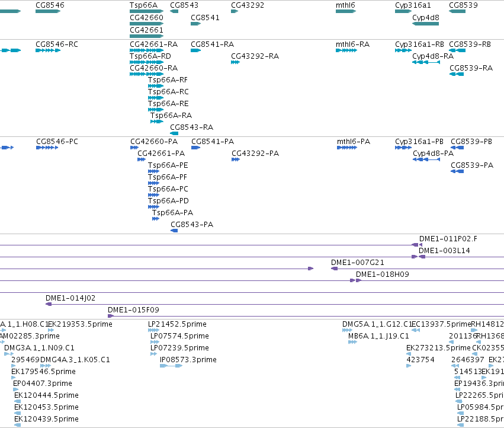Select the CG8543 gene feature
504x428 pixels.
coord(174,11)
